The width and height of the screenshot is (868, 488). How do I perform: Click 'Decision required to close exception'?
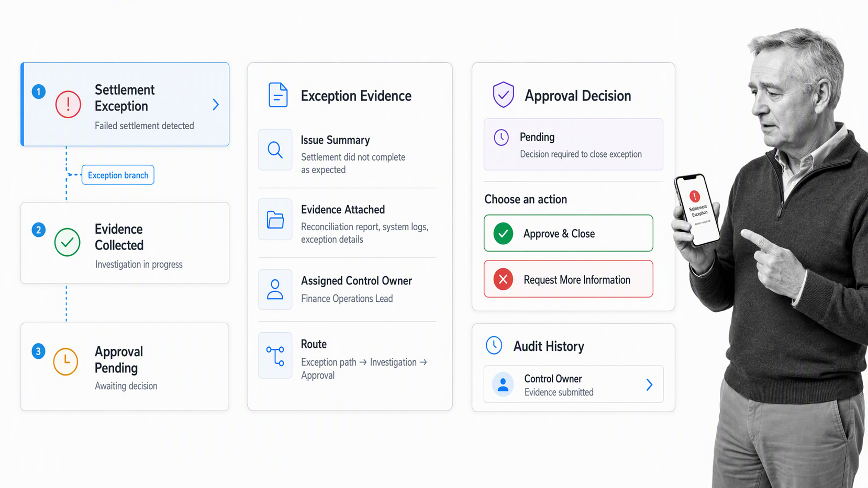[x=581, y=154]
